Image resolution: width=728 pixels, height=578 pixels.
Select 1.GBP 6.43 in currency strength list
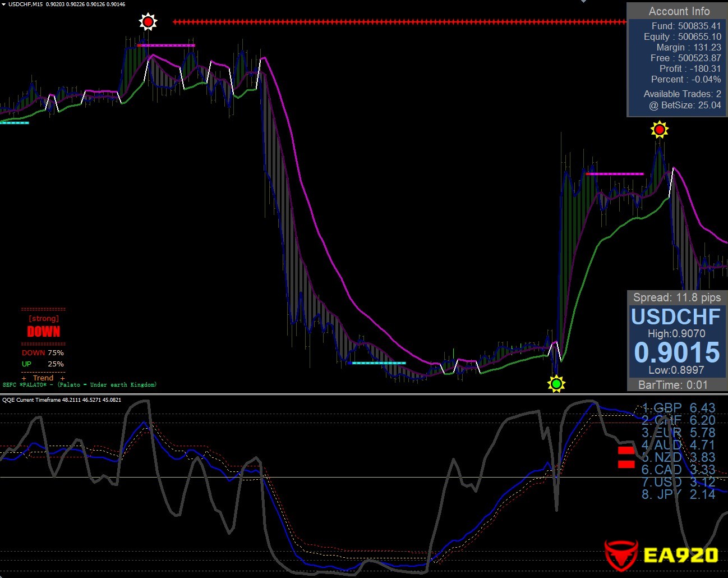click(678, 408)
